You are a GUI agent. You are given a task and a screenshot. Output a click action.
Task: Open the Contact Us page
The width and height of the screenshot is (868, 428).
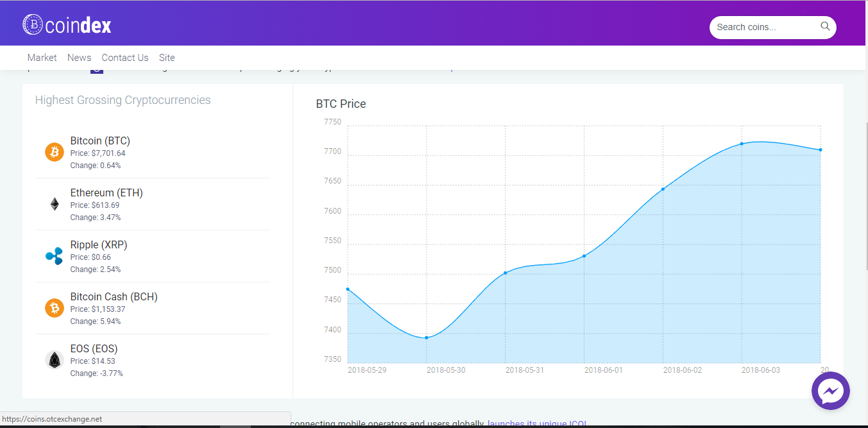tap(125, 58)
